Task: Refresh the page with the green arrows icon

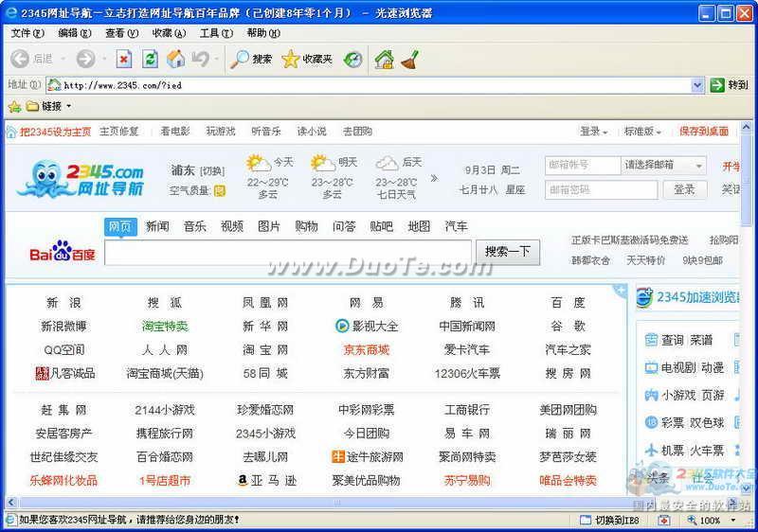Action: tap(151, 59)
